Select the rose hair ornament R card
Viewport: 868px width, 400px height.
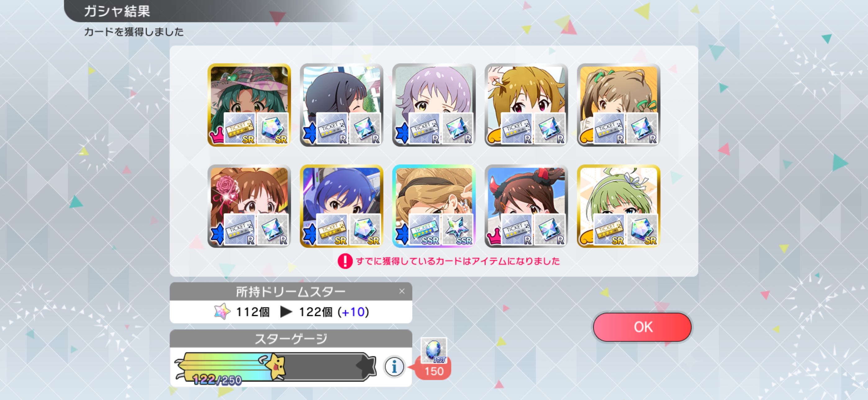pyautogui.click(x=249, y=206)
